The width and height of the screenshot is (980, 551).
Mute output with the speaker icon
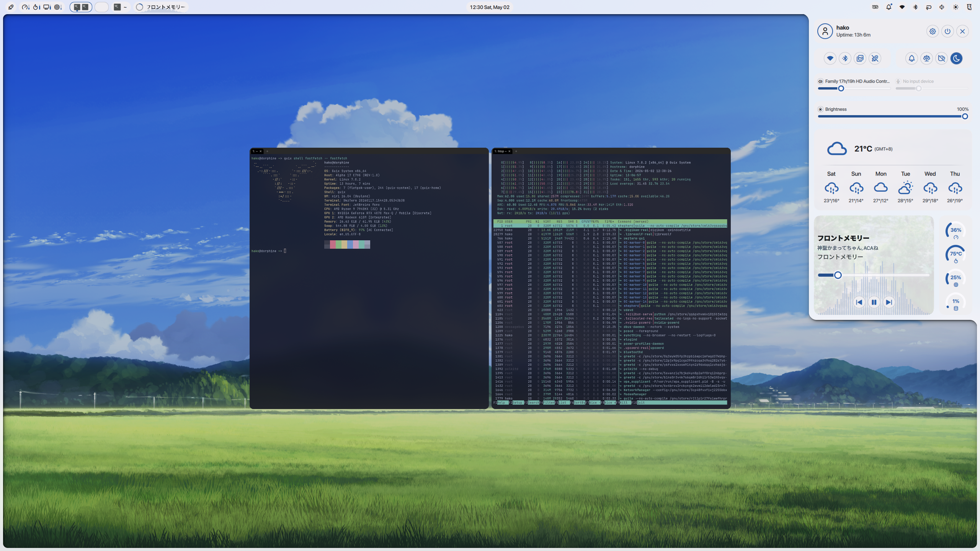[x=820, y=81]
